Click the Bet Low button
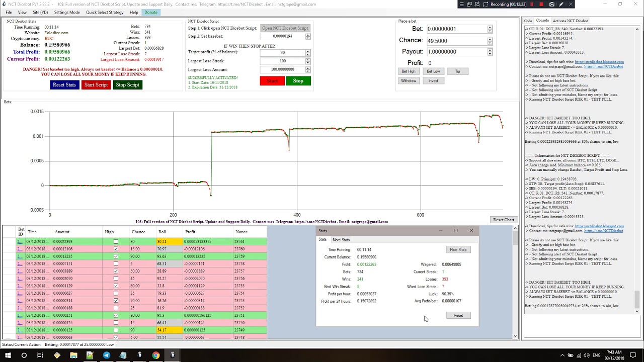The image size is (644, 362). point(433,71)
